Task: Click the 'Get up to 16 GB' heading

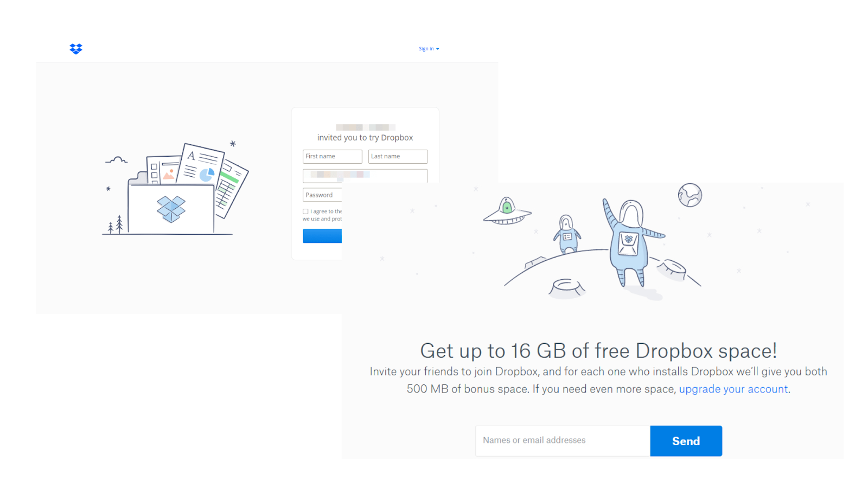Action: tap(598, 351)
